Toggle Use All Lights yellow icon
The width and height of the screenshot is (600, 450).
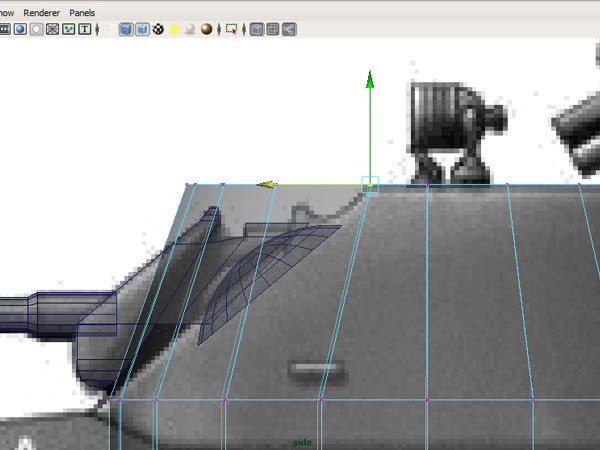click(x=174, y=29)
